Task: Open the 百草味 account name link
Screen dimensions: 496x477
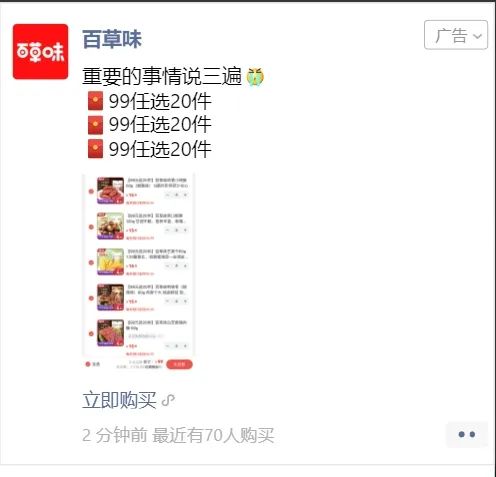Action: pyautogui.click(x=112, y=39)
